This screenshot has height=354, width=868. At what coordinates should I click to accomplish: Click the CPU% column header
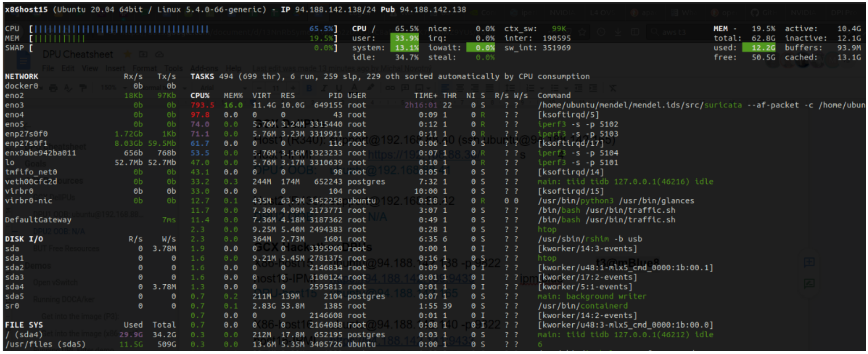[x=200, y=96]
